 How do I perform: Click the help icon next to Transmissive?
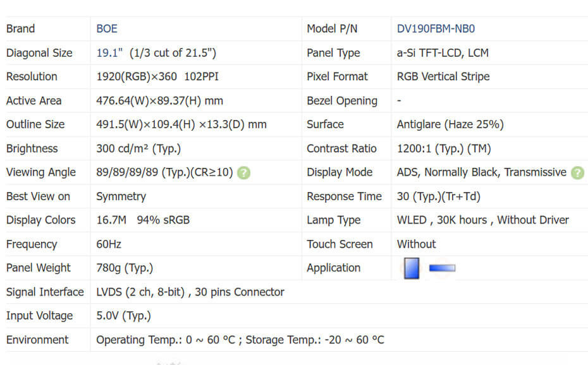pyautogui.click(x=577, y=172)
